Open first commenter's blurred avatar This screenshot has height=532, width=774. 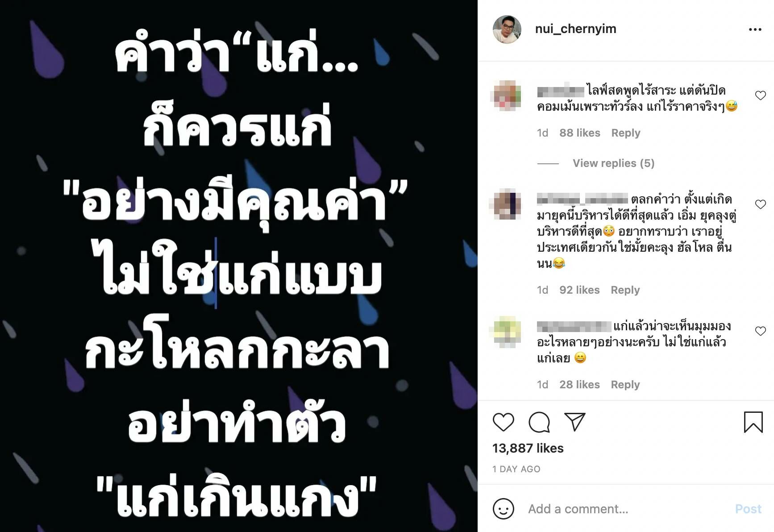click(507, 96)
